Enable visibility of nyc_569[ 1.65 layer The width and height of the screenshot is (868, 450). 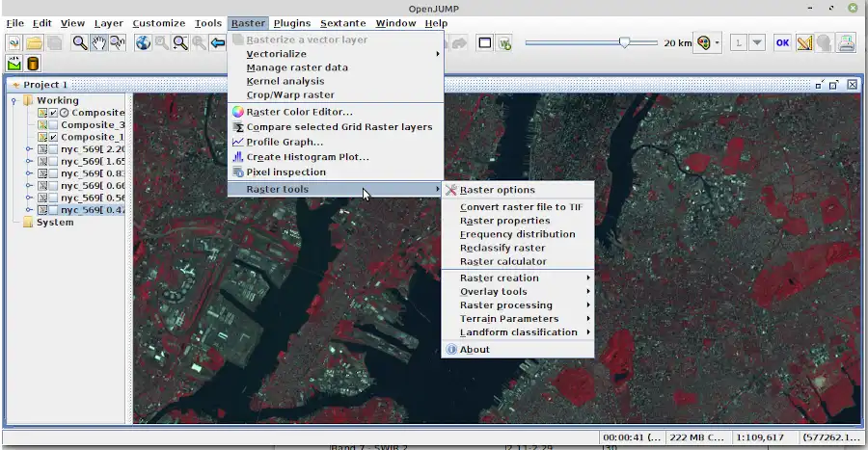coord(53,162)
